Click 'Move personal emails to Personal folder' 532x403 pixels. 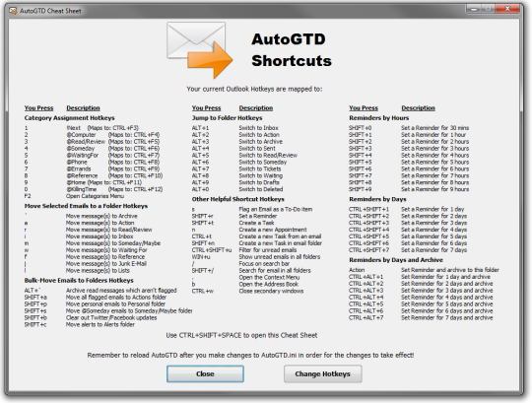tap(115, 303)
